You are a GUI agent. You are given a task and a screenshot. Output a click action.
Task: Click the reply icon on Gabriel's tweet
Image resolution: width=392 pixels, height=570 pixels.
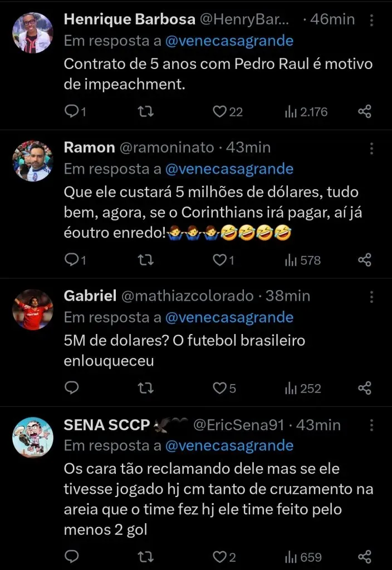coord(71,388)
